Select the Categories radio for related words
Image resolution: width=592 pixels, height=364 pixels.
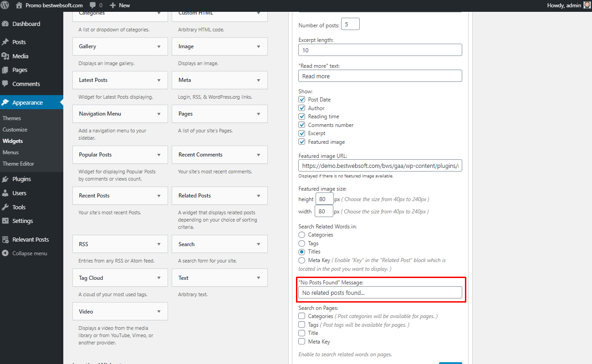tap(302, 235)
